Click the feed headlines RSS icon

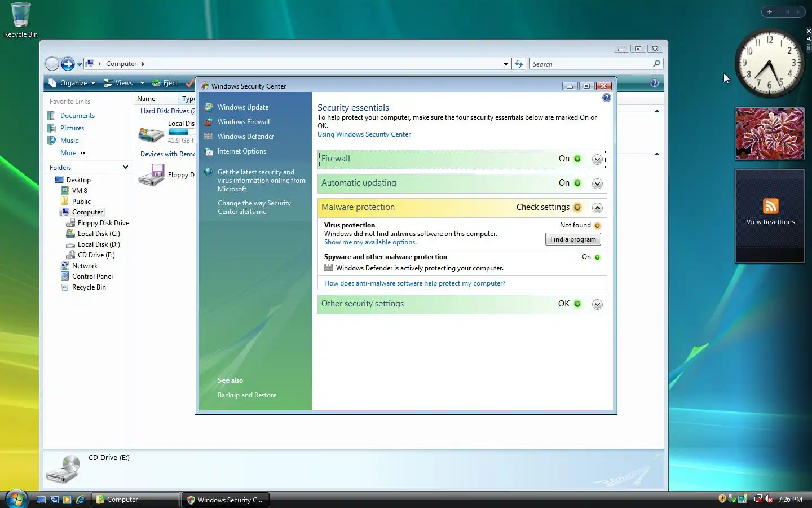pos(770,206)
